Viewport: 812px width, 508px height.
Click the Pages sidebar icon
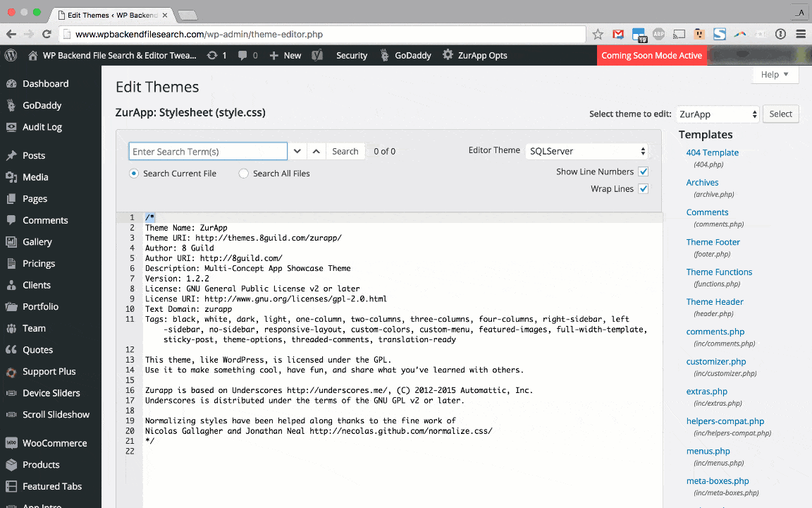[x=11, y=198]
